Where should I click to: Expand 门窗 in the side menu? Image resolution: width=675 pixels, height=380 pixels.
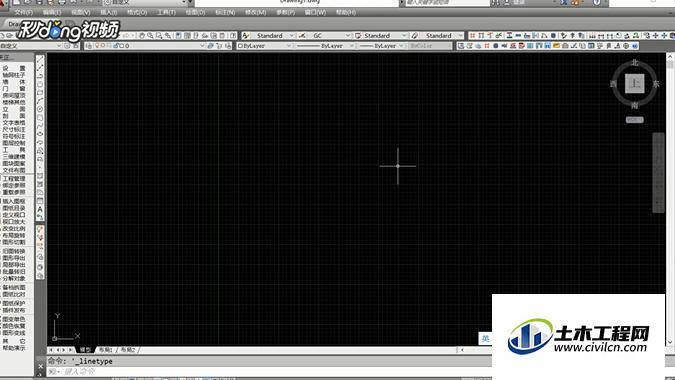[x=14, y=89]
